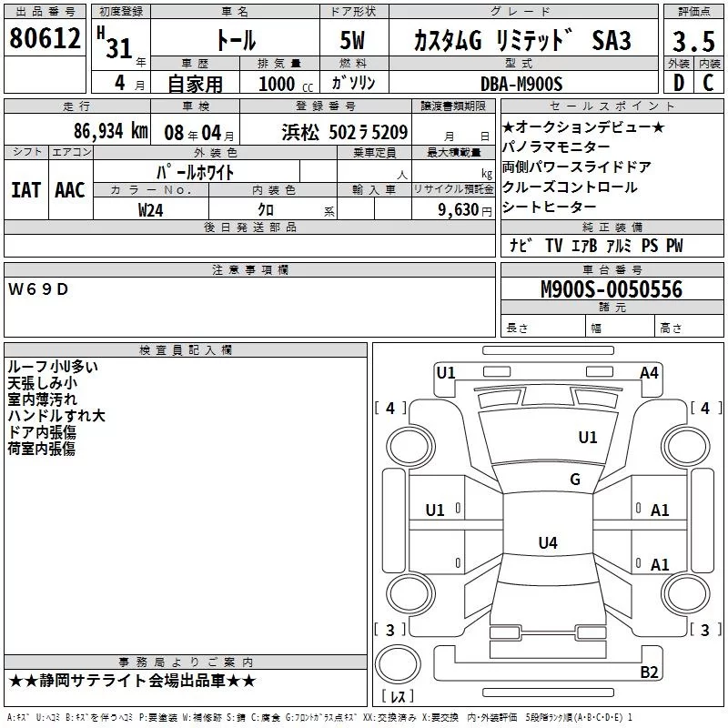Viewport: 728px width, 728px height.
Task: Click the アルミ equipment entry
Action: [619, 245]
